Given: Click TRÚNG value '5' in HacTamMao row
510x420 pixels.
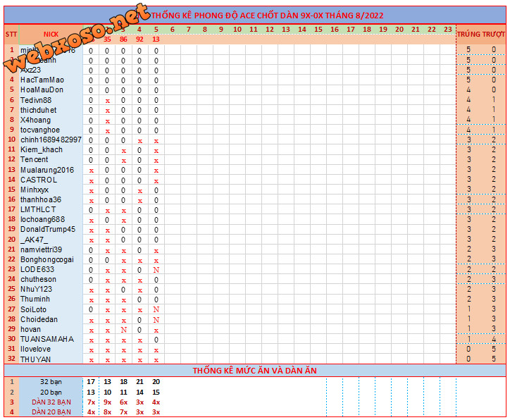Looking at the screenshot, I should (x=468, y=80).
